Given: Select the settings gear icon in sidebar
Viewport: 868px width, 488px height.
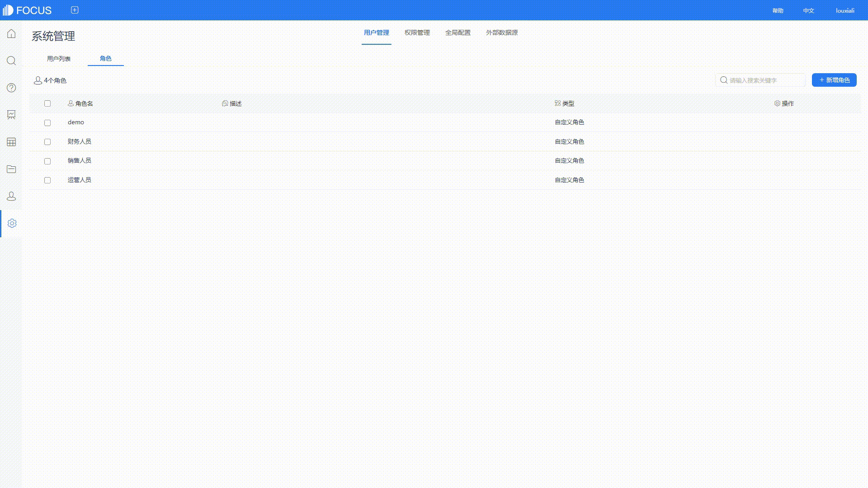Looking at the screenshot, I should click(x=11, y=223).
